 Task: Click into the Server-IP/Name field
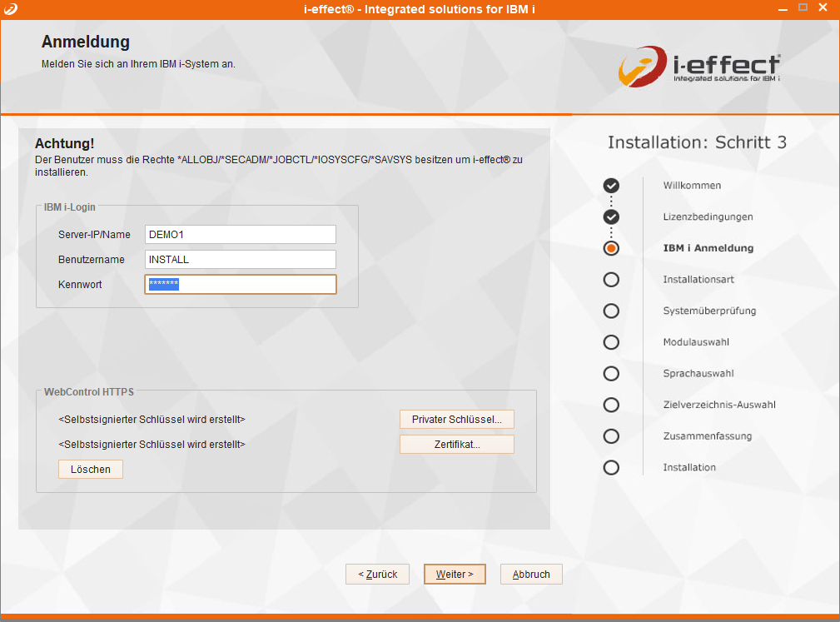tap(240, 235)
